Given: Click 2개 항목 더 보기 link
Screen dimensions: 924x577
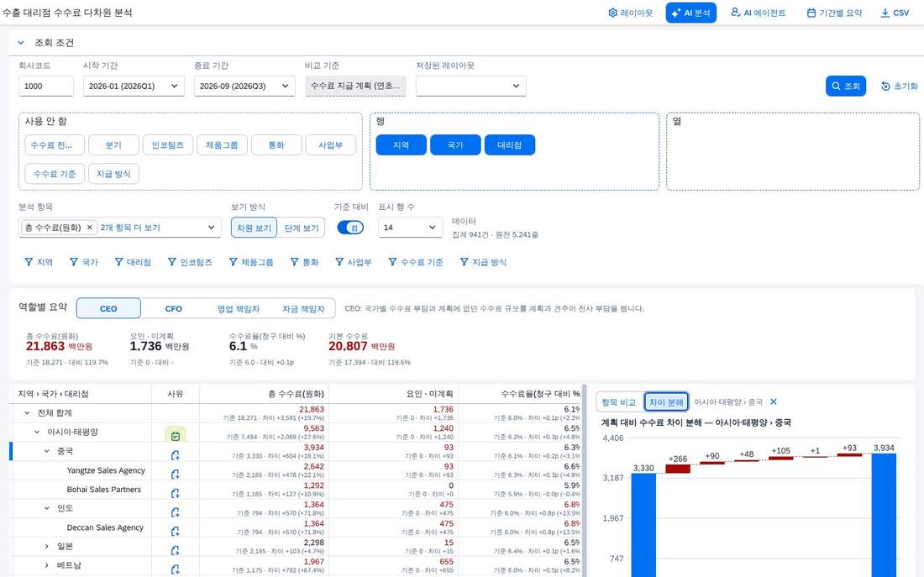Looking at the screenshot, I should tap(130, 228).
